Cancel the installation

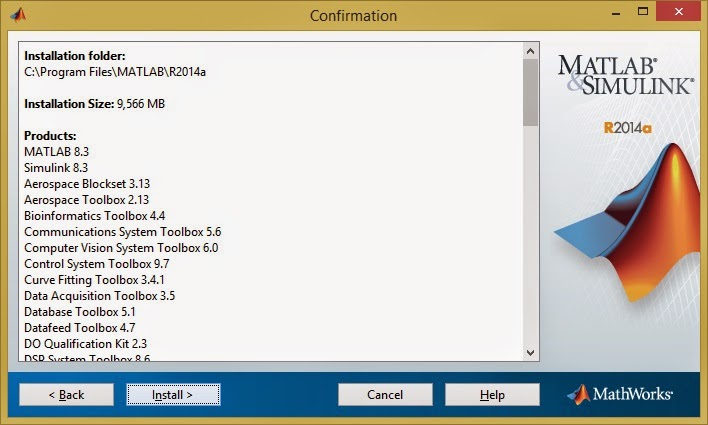click(385, 395)
